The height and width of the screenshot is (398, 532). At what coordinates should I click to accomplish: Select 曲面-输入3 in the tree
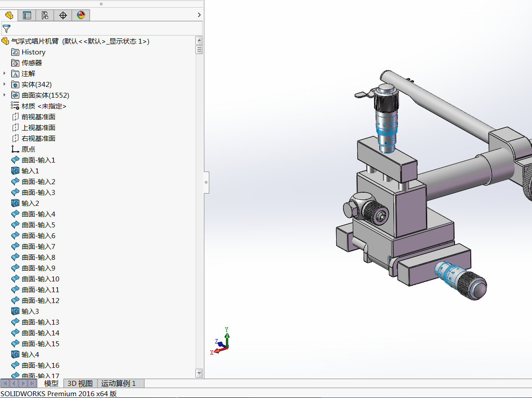pyautogui.click(x=38, y=193)
